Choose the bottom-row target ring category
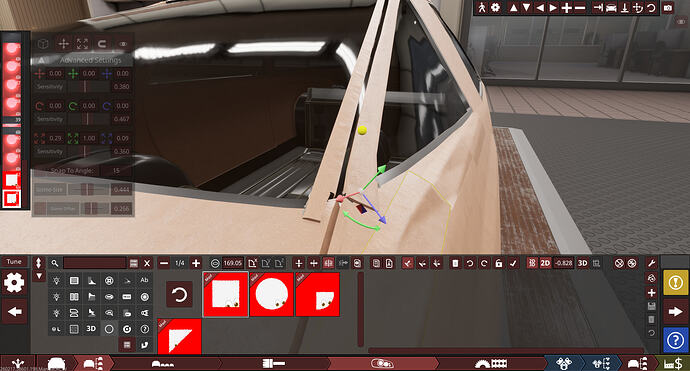 127,329
